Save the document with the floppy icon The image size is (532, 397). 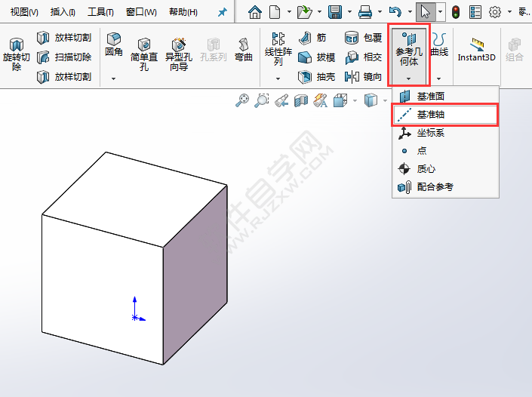click(x=335, y=12)
